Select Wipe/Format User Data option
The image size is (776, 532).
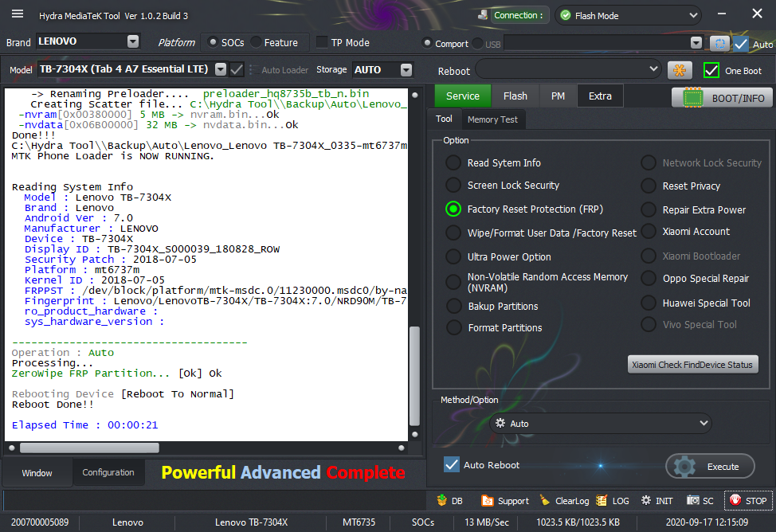453,233
